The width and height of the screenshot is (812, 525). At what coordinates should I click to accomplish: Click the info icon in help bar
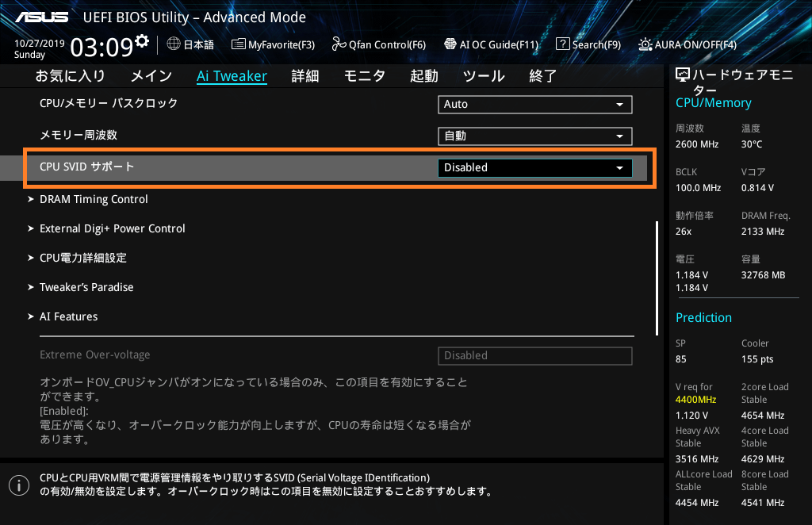19,485
